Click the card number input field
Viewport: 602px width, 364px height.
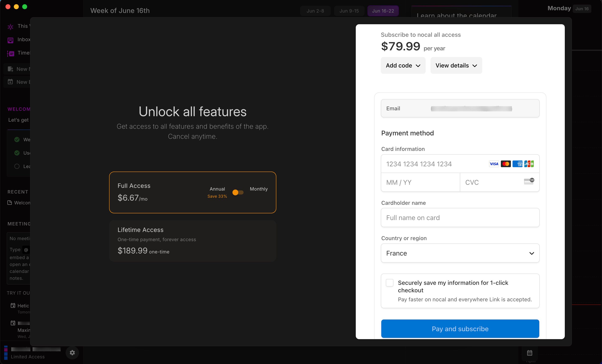click(460, 164)
